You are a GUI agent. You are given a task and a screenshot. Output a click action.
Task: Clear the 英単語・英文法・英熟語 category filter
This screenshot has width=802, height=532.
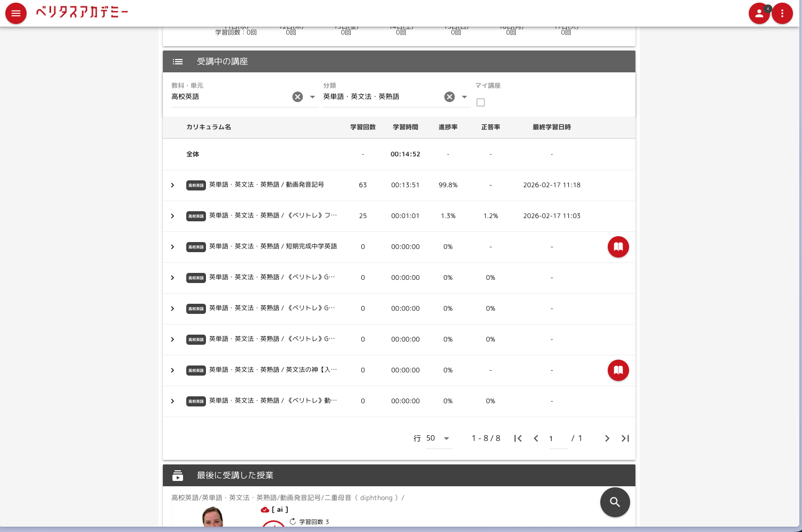450,97
